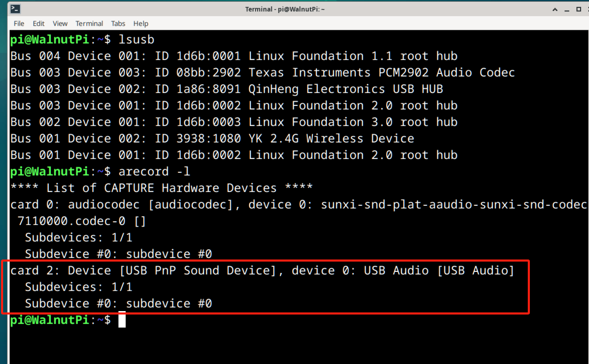Open the Terminal menu
Image resolution: width=589 pixels, height=364 pixels.
(89, 23)
